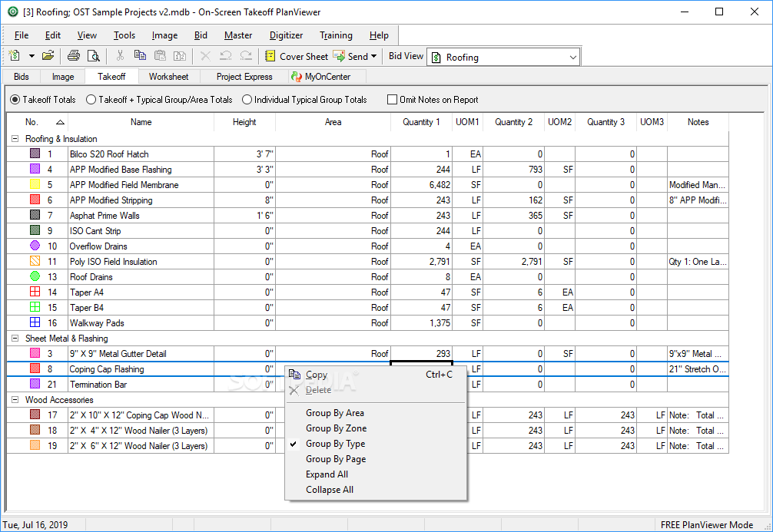Screen dimensions: 773x532
Task: Enable Omit Notes on Report checkbox
Action: click(392, 100)
